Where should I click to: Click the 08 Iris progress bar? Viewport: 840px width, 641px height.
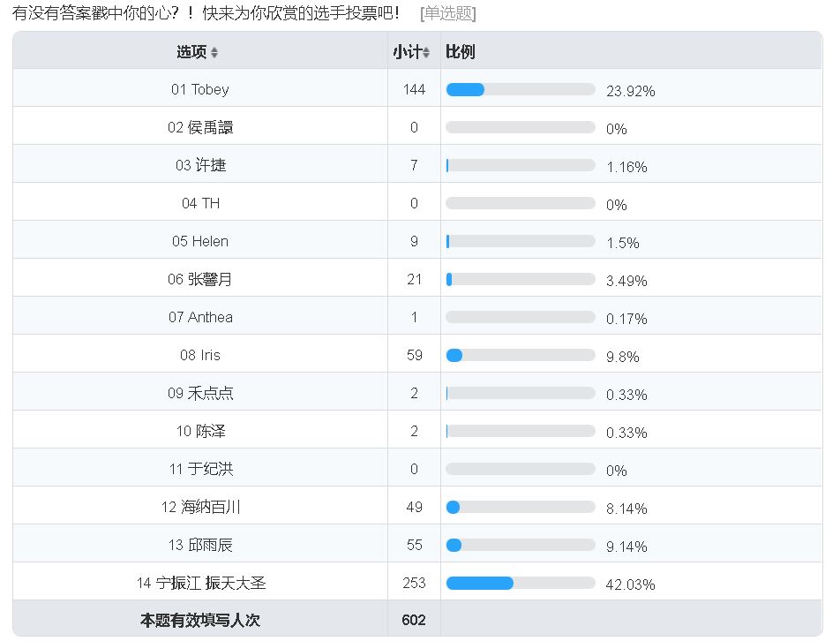(x=521, y=355)
